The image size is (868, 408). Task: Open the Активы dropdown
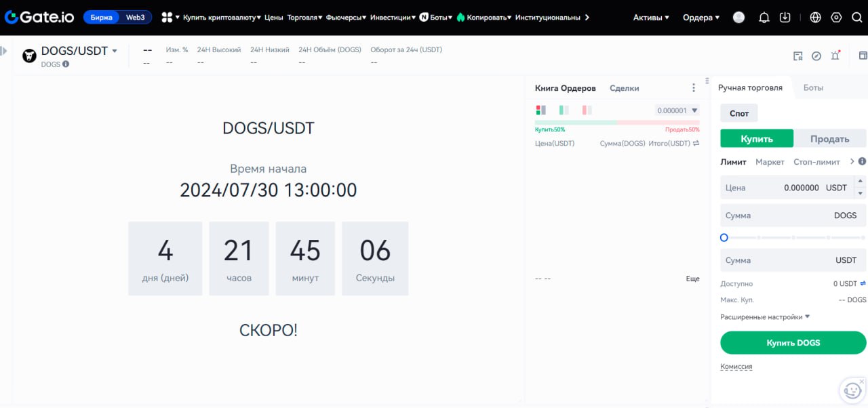point(651,18)
